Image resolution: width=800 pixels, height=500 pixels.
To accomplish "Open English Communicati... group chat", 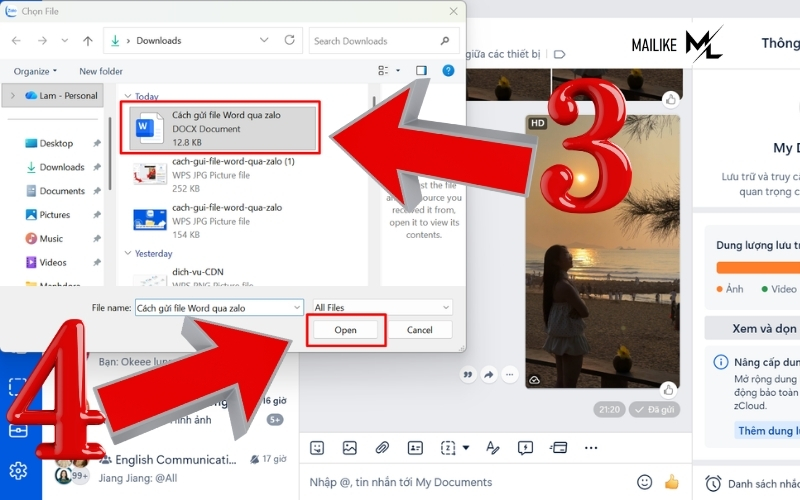I will 171,468.
